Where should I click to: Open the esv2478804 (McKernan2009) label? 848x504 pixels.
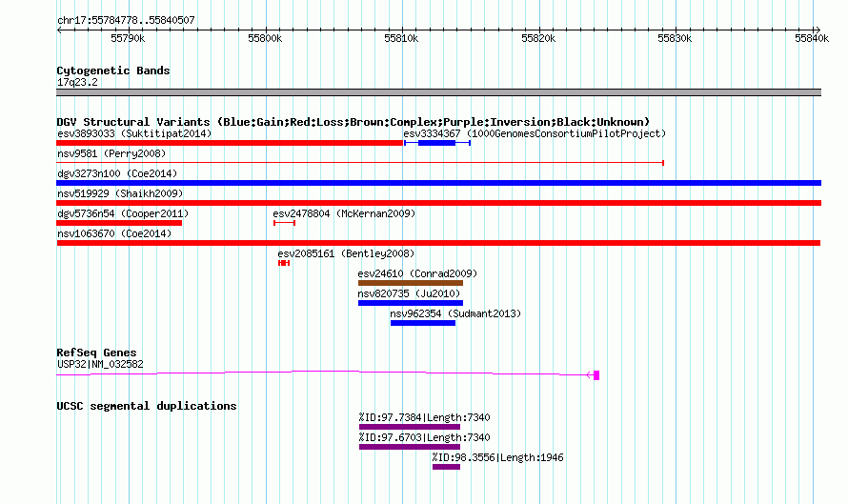point(344,213)
